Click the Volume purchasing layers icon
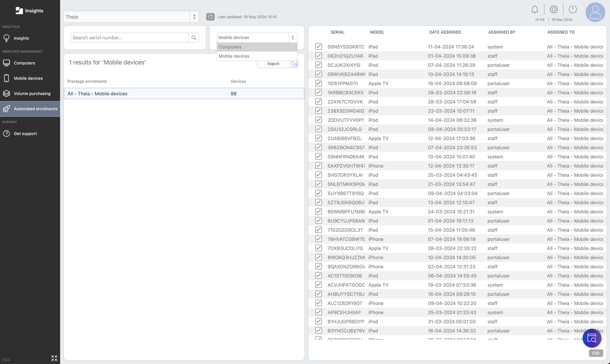The image size is (610, 364). 6,93
